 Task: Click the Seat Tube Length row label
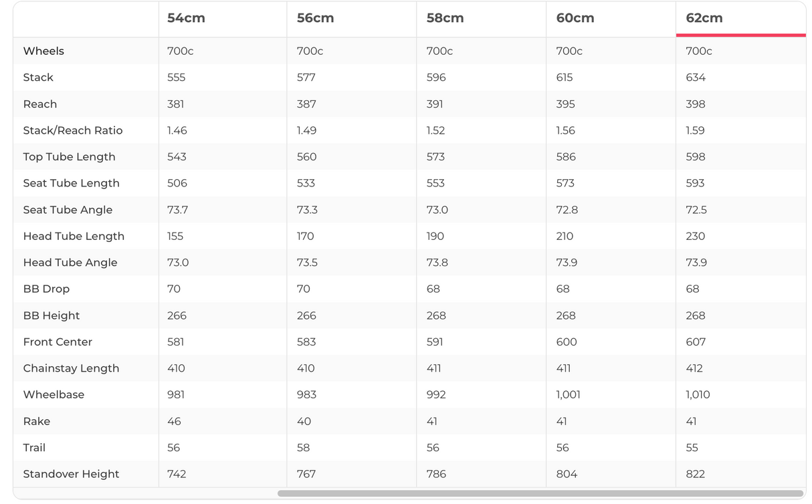pos(71,183)
